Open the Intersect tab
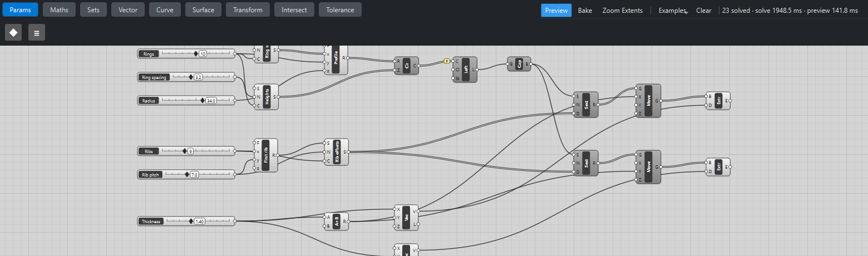Screen dimensions: 868x256 pos(294,9)
